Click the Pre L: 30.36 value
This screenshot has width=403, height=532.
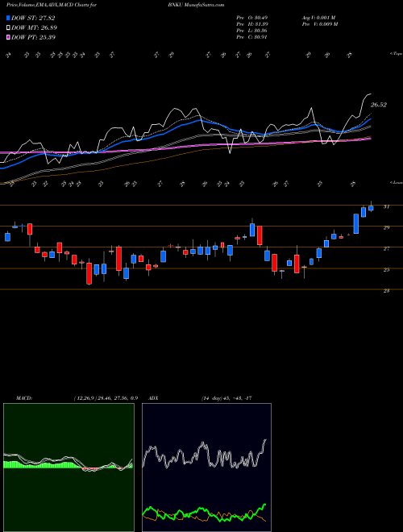click(252, 31)
